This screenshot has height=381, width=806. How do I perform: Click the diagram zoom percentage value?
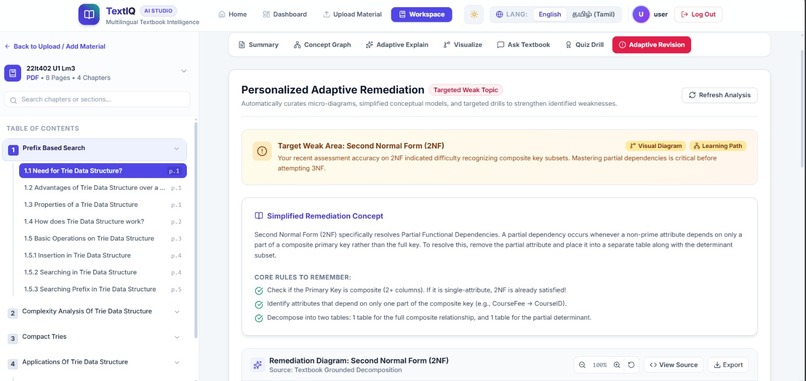pyautogui.click(x=599, y=365)
